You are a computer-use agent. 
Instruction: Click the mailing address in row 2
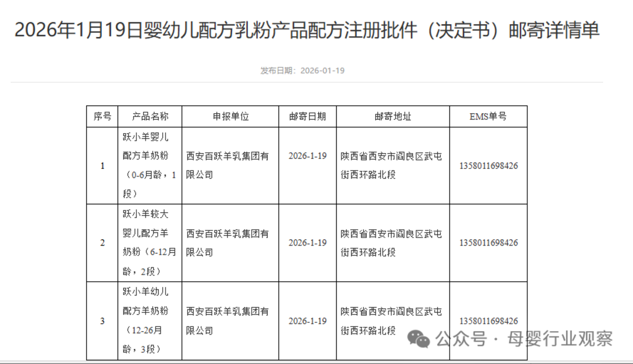[x=392, y=243]
